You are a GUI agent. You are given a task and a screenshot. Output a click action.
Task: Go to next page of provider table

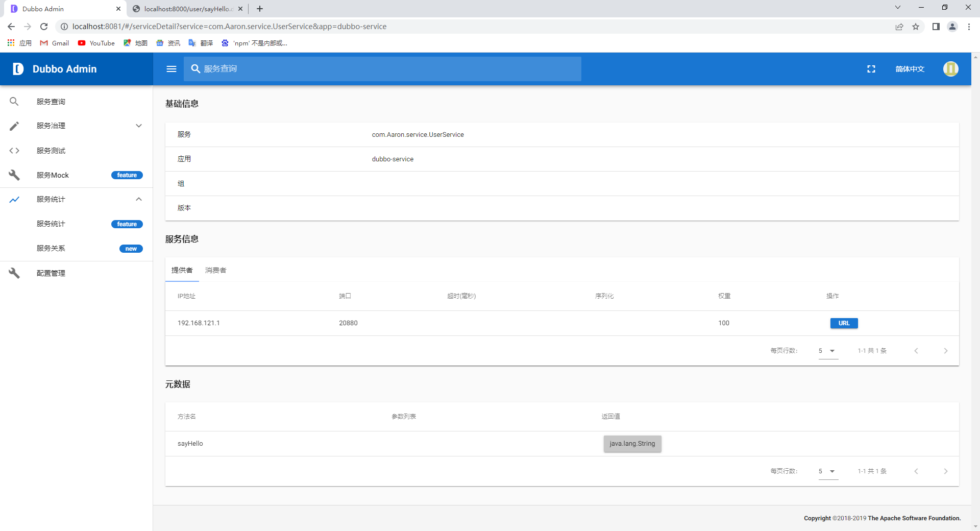946,351
